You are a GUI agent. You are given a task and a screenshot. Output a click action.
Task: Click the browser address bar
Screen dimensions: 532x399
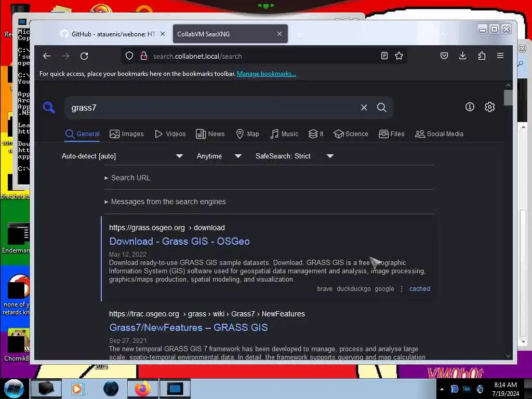point(264,56)
